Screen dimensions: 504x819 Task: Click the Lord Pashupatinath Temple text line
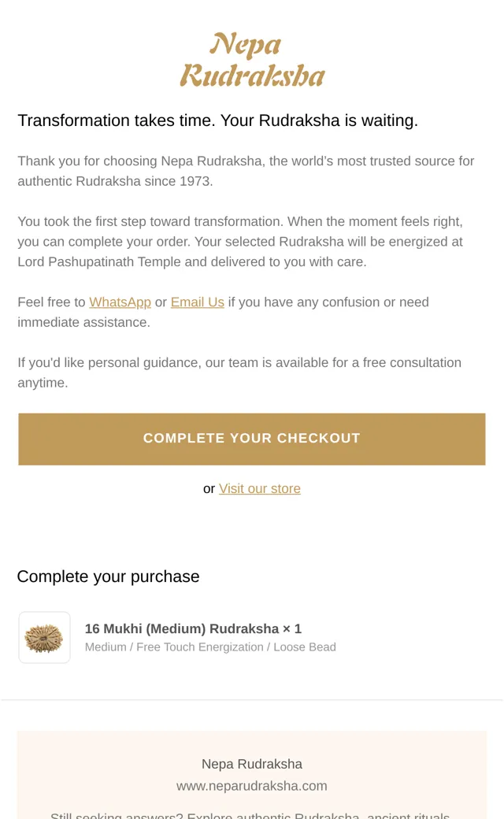[192, 261]
